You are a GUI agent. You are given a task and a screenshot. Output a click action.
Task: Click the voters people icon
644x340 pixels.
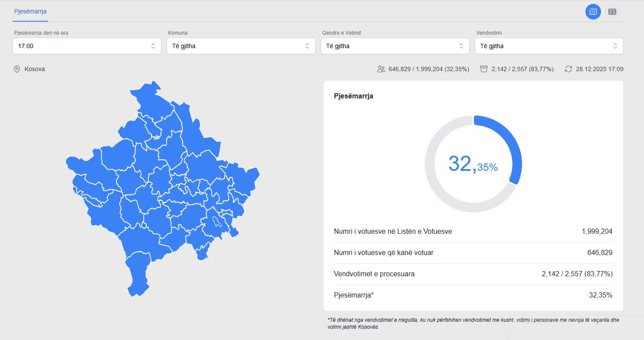click(x=381, y=69)
